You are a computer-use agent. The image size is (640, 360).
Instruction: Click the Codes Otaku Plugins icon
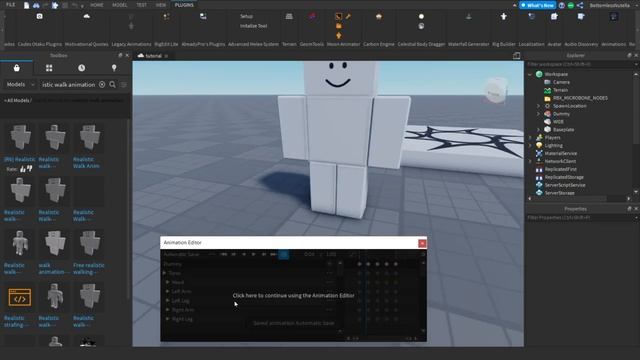40,16
